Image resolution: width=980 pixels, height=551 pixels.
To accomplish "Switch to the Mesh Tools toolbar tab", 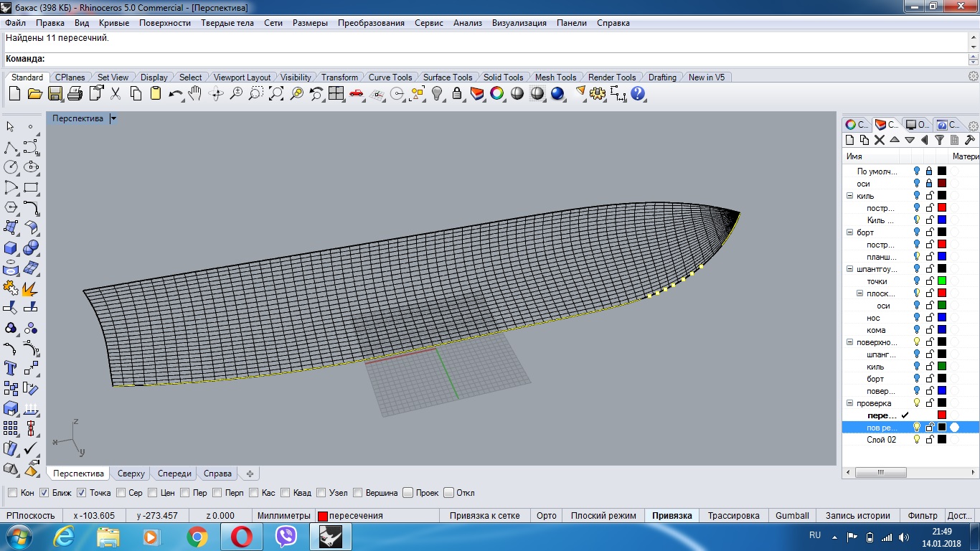I will click(x=555, y=77).
